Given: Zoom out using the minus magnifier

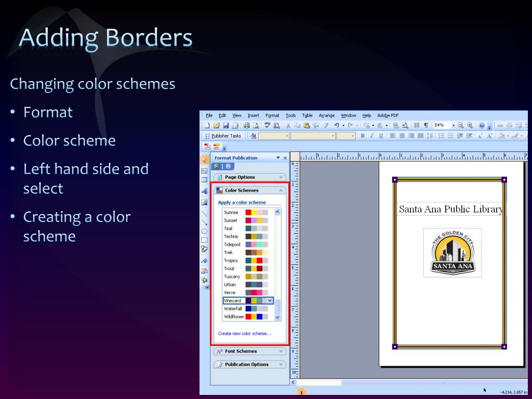Looking at the screenshot, I should [x=460, y=126].
